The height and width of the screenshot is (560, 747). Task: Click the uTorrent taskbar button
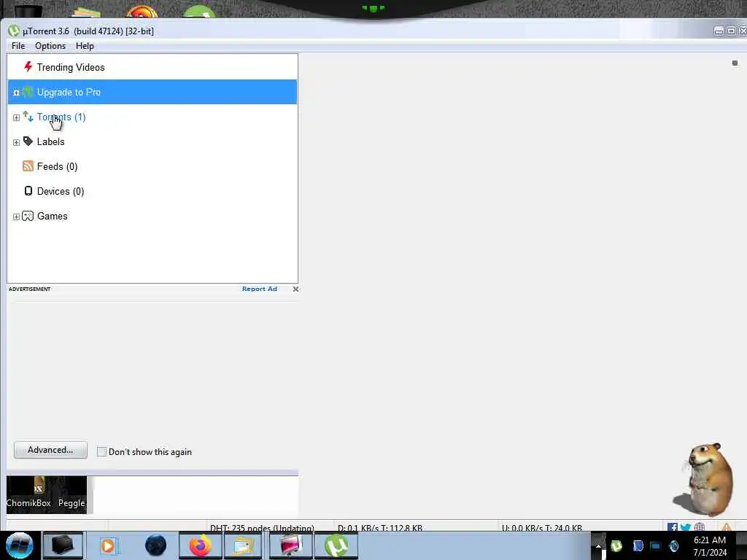pos(336,545)
